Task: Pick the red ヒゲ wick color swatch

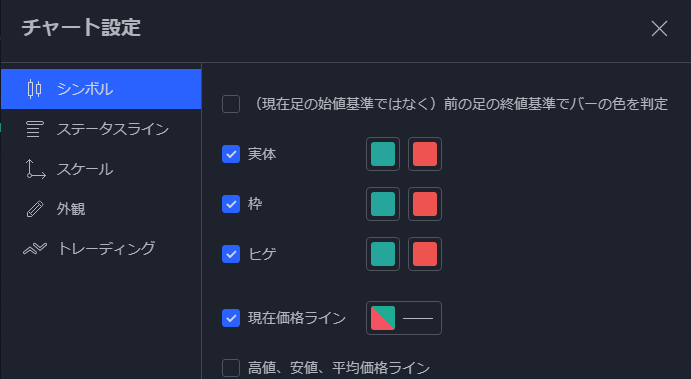Action: [425, 254]
